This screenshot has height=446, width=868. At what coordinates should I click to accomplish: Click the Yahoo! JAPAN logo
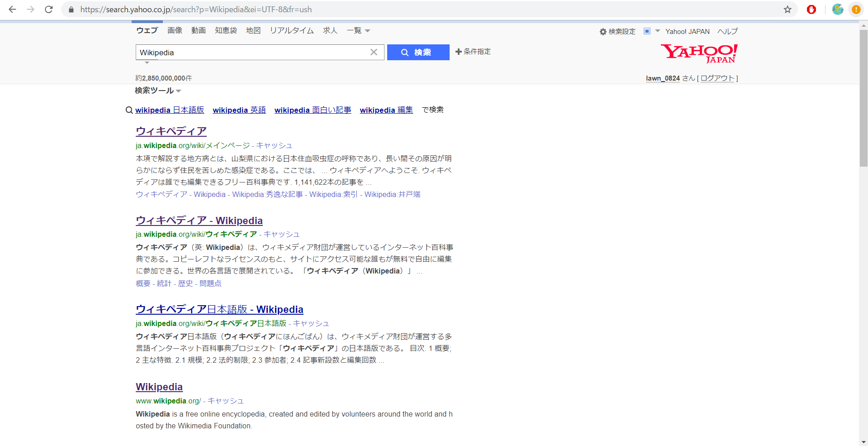click(699, 53)
